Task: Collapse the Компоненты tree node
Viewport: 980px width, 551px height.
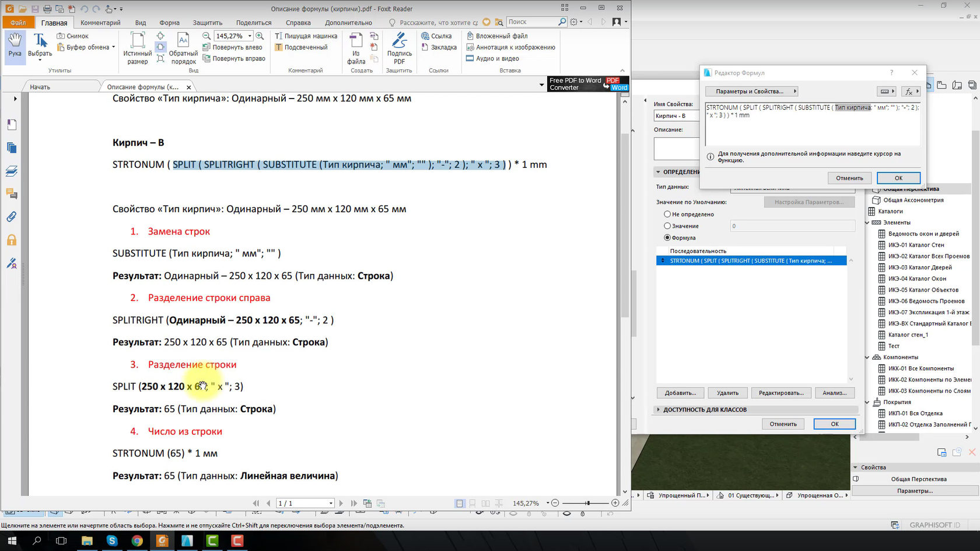Action: (867, 357)
